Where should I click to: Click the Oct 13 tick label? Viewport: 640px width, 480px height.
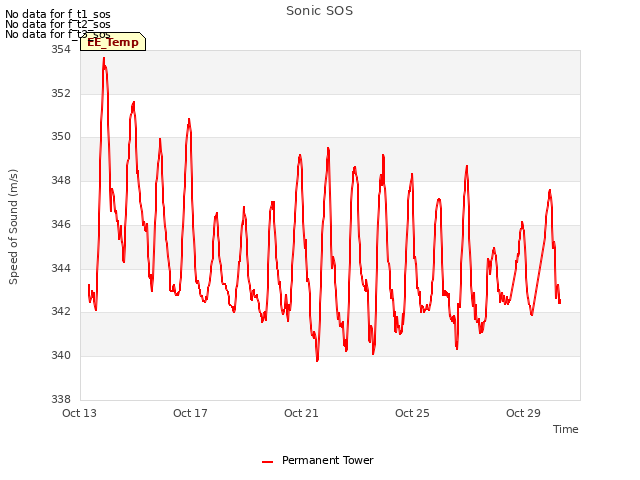tap(79, 413)
